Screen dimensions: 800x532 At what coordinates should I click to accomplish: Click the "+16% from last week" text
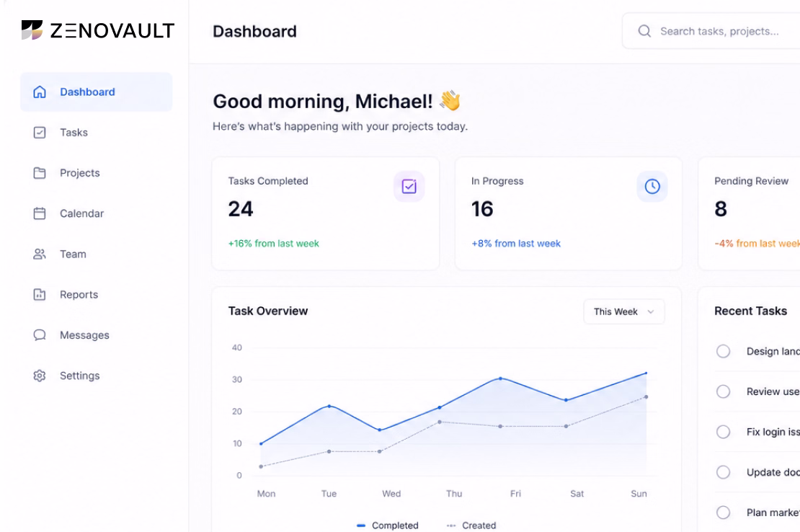273,244
